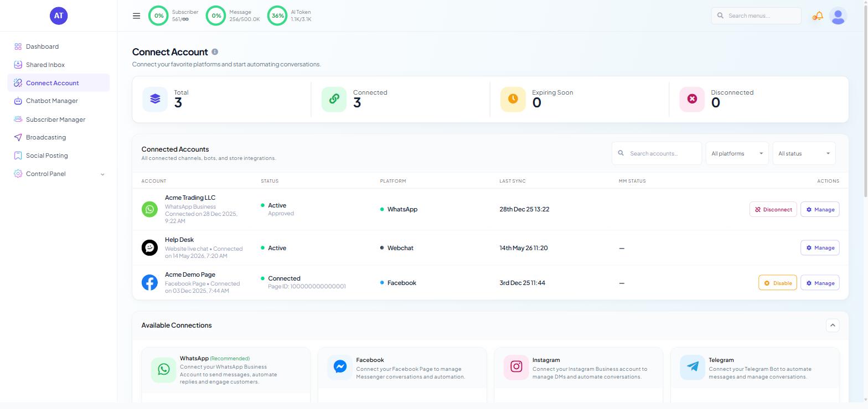The image size is (868, 409).
Task: Open the All status dropdown
Action: click(804, 153)
